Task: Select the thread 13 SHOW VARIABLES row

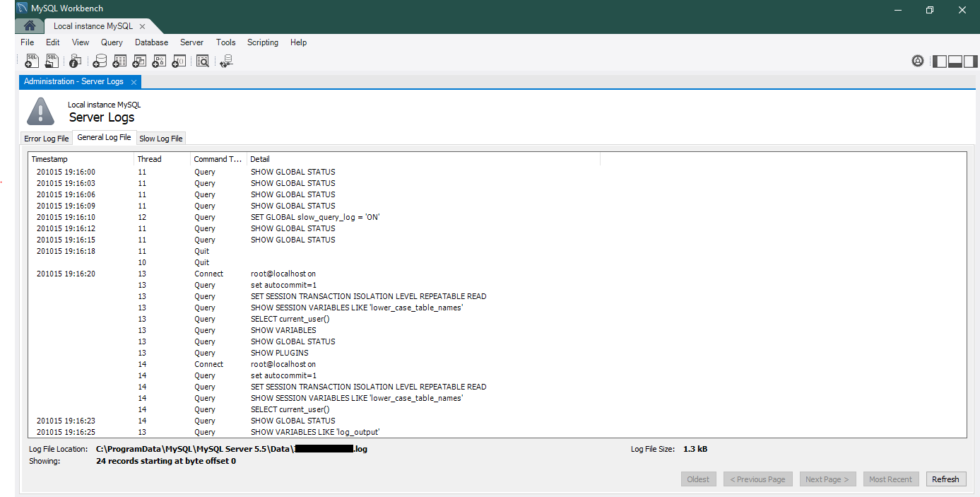Action: click(x=497, y=330)
